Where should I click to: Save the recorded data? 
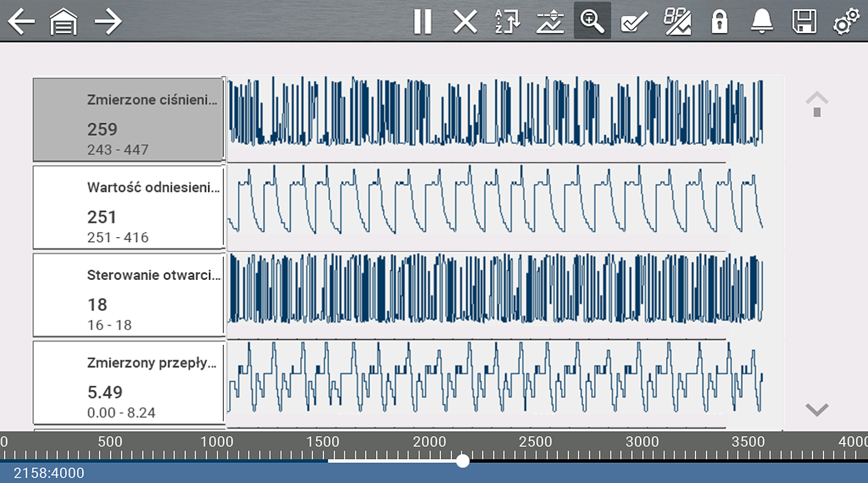pos(804,22)
